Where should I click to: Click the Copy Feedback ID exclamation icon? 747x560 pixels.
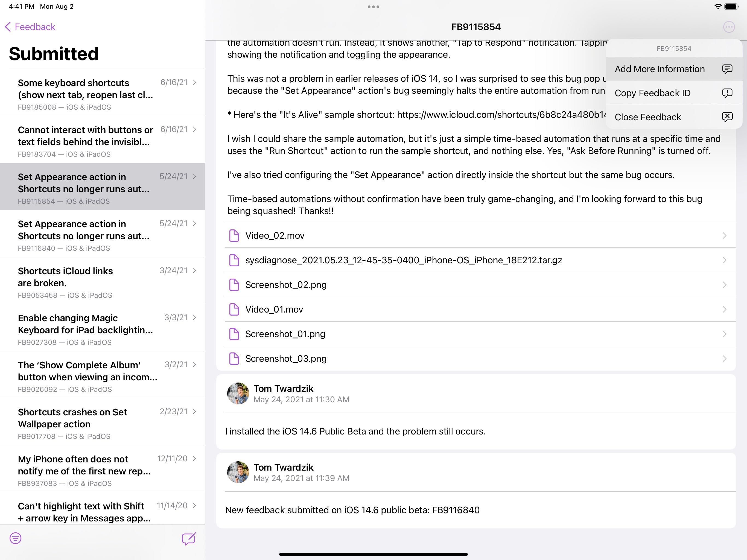[727, 93]
